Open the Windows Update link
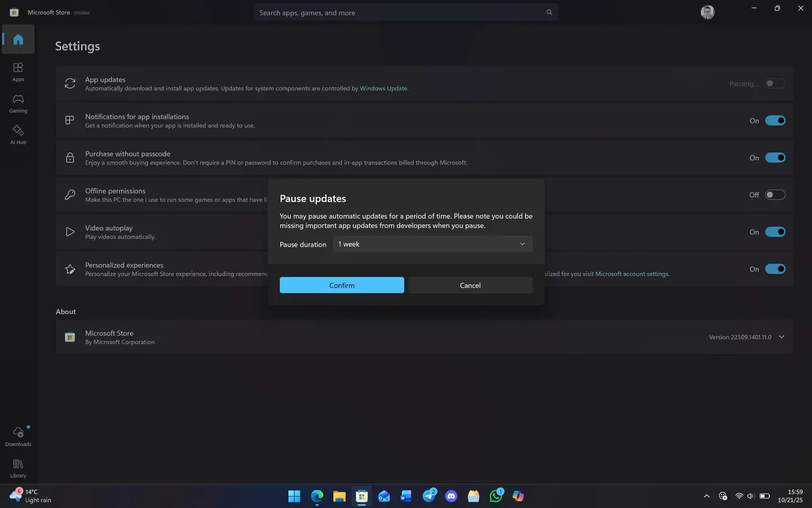 click(x=384, y=88)
